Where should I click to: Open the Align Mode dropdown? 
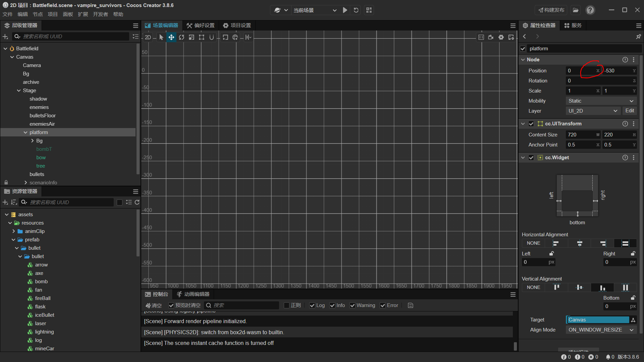point(600,330)
